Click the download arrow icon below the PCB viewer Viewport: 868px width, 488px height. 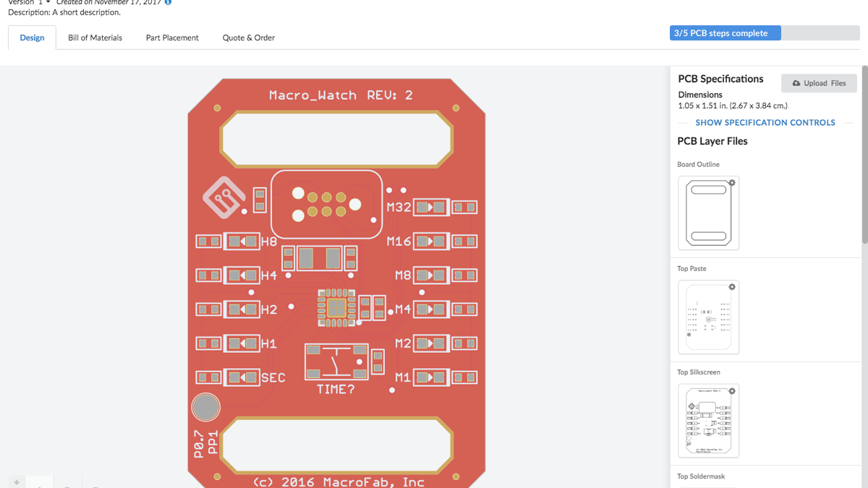[16, 481]
